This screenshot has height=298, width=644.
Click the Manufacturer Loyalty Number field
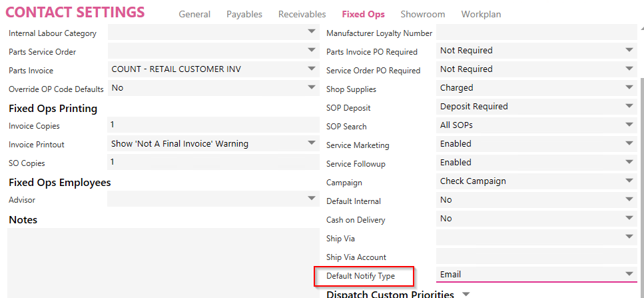[x=536, y=32]
